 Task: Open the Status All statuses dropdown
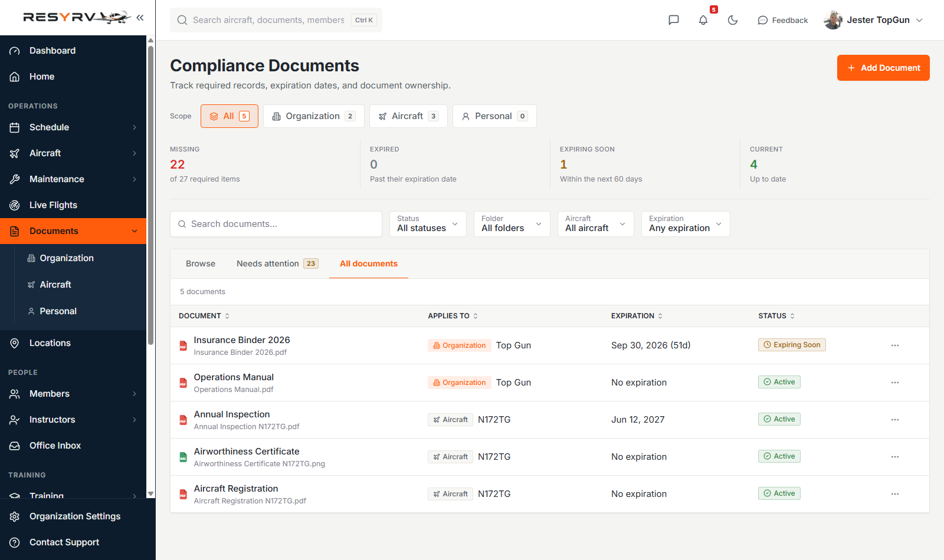428,224
